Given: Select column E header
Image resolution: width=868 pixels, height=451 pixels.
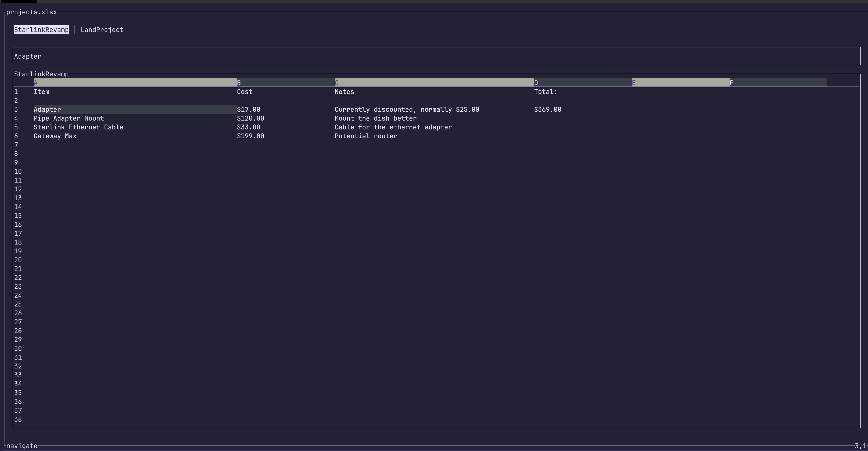Looking at the screenshot, I should (x=681, y=83).
